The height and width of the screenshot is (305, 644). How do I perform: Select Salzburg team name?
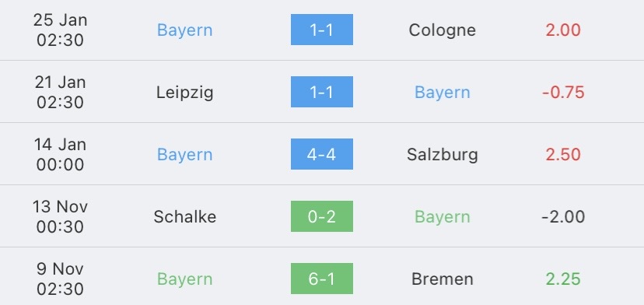pos(443,155)
